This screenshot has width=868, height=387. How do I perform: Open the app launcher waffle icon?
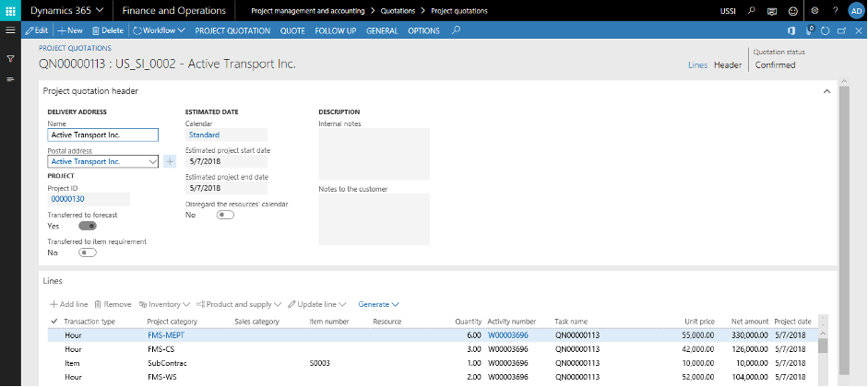[10, 10]
